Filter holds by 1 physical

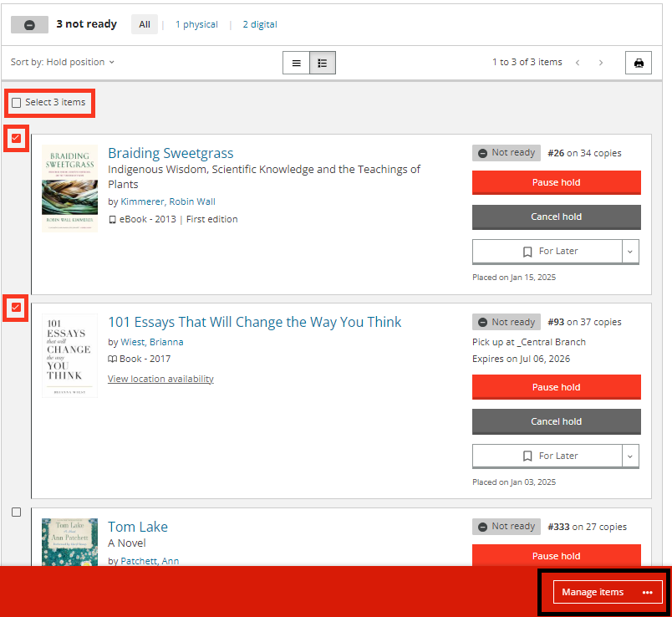(x=196, y=24)
